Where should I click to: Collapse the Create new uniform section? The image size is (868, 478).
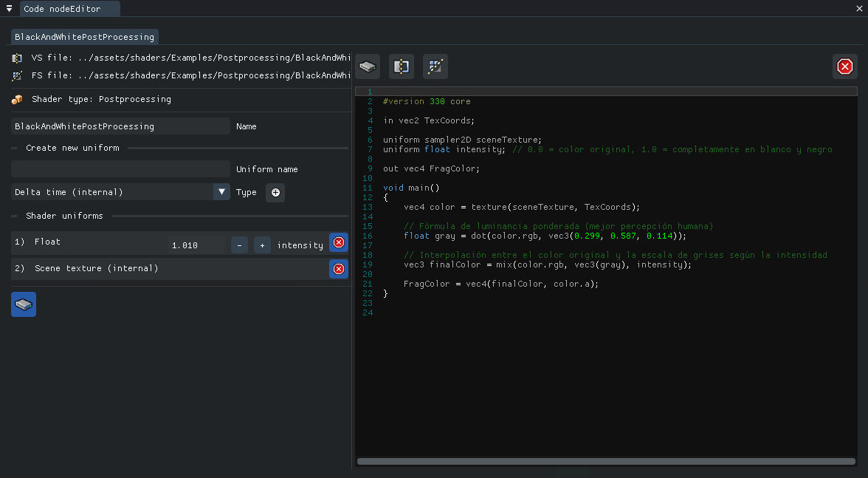point(13,148)
